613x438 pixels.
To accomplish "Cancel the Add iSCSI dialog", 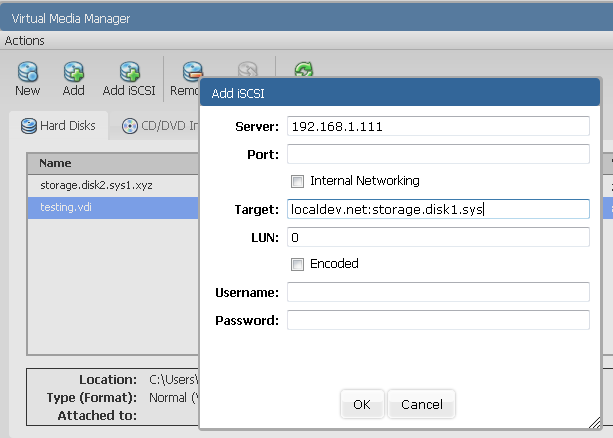I will point(421,404).
